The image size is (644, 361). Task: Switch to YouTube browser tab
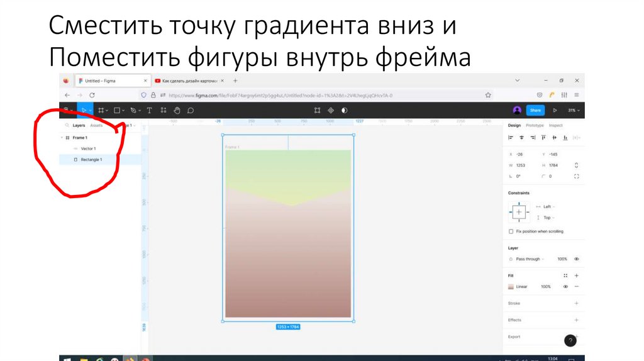tap(189, 81)
